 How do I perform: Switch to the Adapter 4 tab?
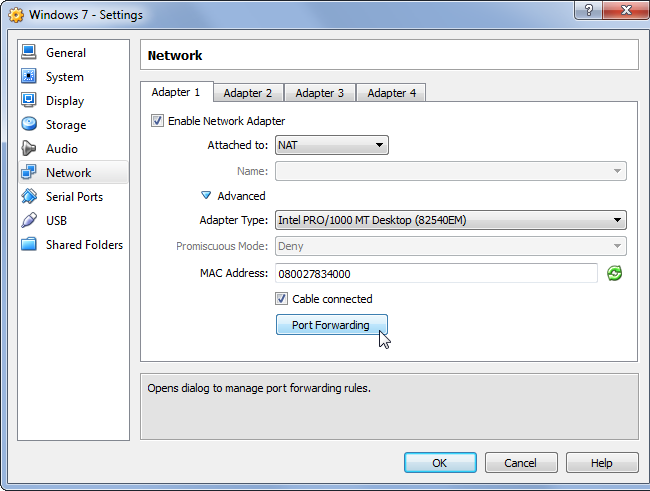coord(391,93)
